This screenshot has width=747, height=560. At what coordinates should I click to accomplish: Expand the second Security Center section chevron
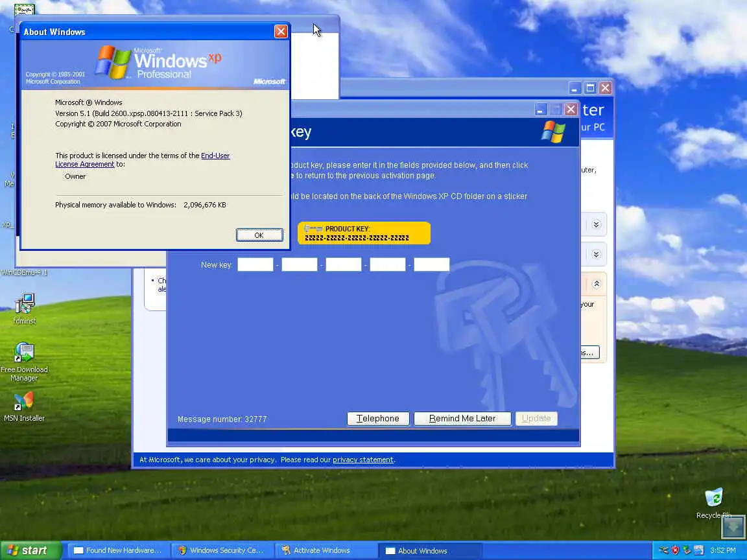pyautogui.click(x=596, y=254)
